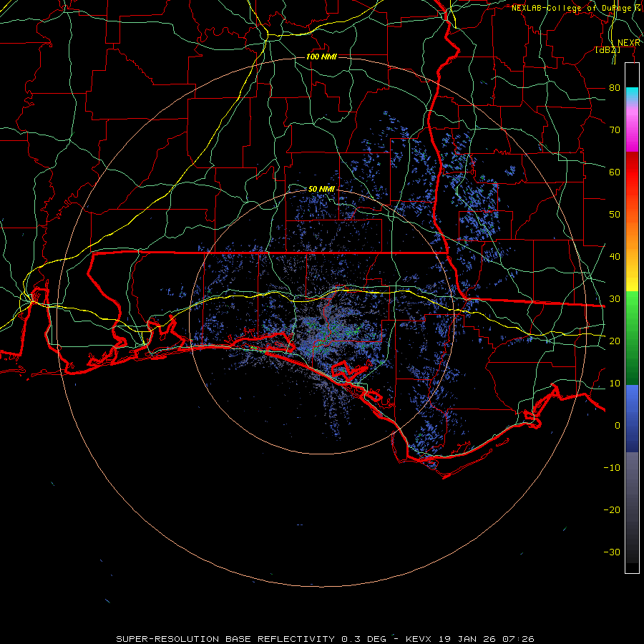Click the 70 value on the dBZ scale

(615, 130)
